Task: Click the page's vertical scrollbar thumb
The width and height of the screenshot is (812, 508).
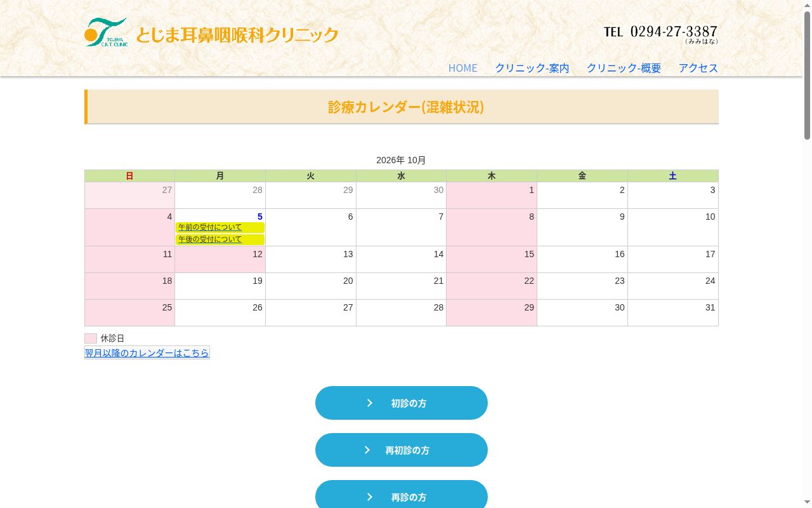Action: click(x=808, y=75)
